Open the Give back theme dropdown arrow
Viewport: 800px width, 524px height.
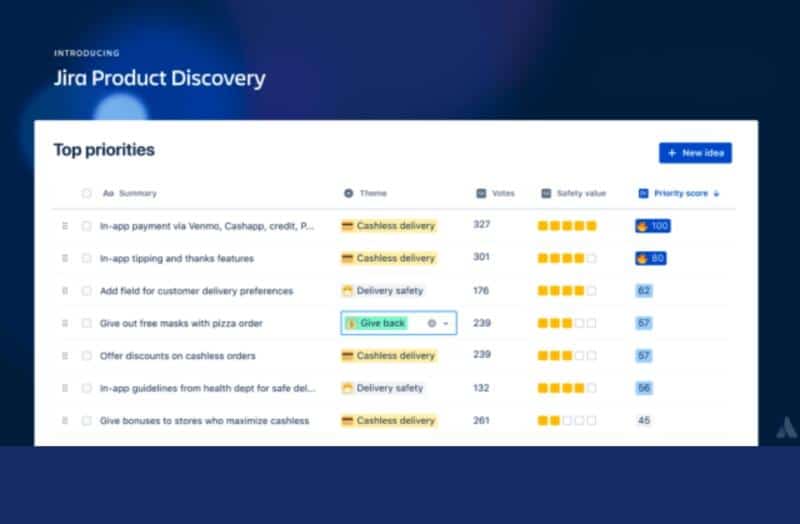[x=446, y=323]
